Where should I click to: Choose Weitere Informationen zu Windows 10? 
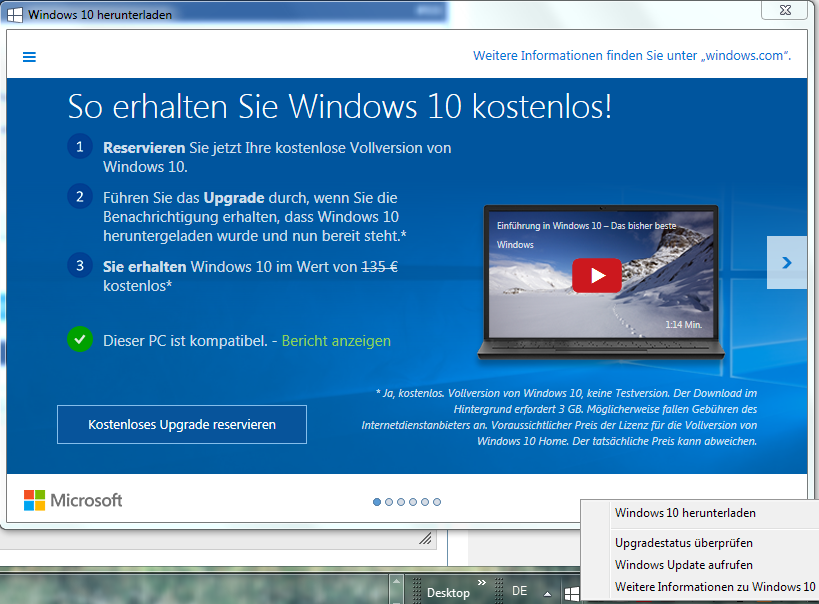[699, 587]
